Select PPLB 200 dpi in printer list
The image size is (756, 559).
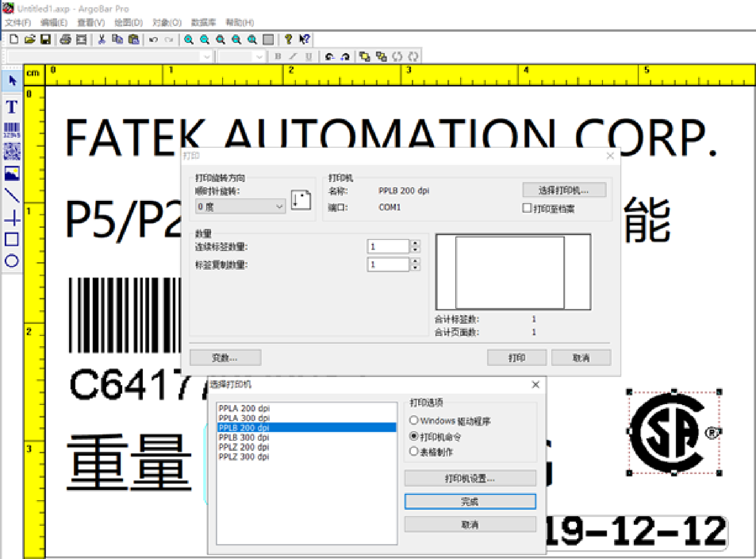(307, 427)
